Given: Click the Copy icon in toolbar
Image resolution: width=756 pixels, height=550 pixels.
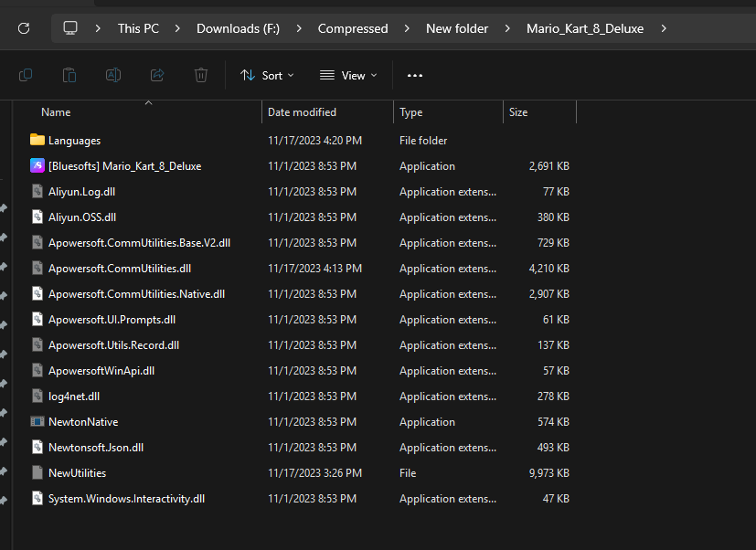Looking at the screenshot, I should pyautogui.click(x=26, y=75).
